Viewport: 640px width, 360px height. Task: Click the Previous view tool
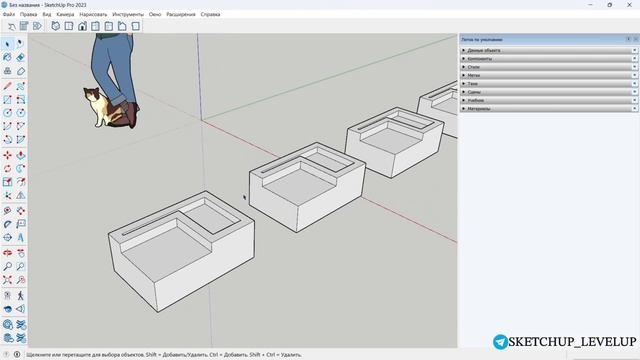pyautogui.click(x=20, y=280)
